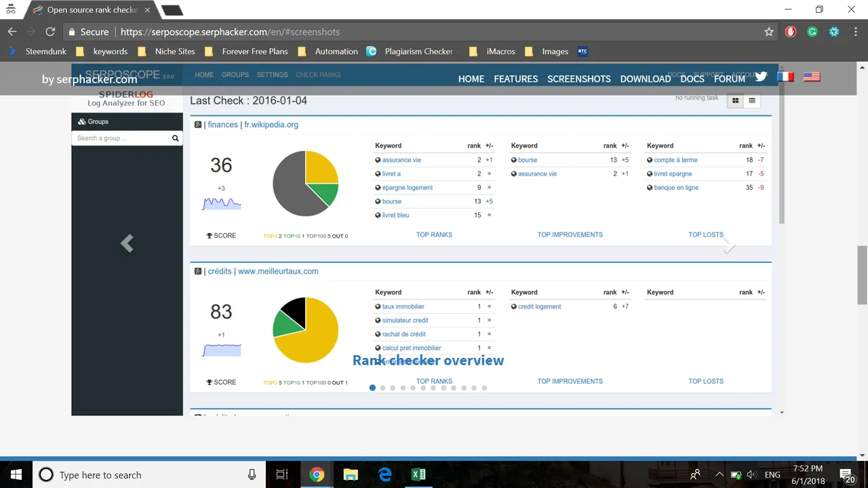The image size is (868, 488).
Task: Open the keywords bookmark folder
Action: point(102,52)
